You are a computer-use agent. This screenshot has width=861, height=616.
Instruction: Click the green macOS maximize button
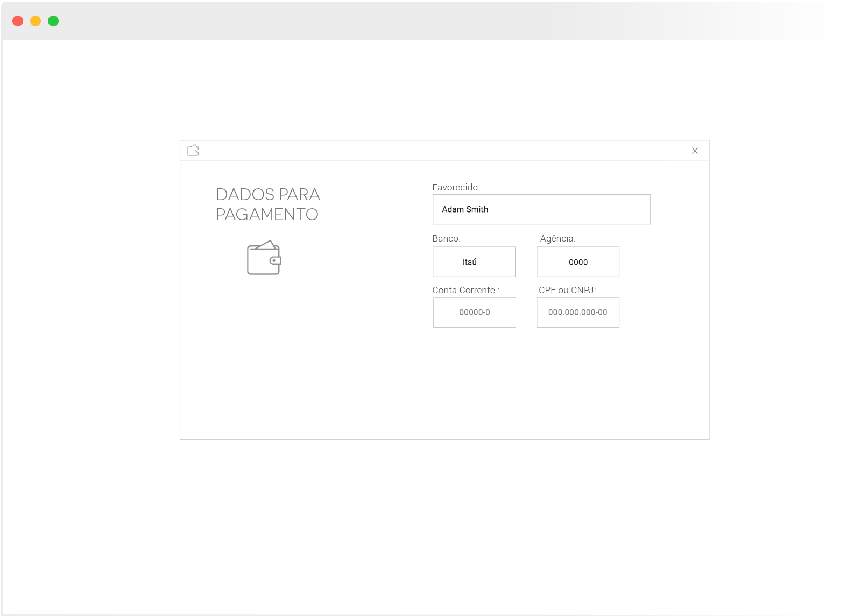53,21
